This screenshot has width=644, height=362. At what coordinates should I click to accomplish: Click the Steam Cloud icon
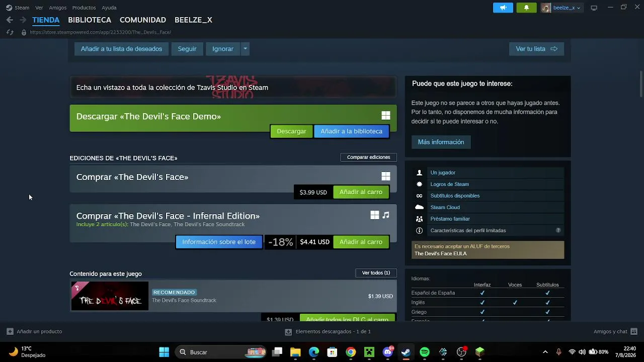click(419, 207)
